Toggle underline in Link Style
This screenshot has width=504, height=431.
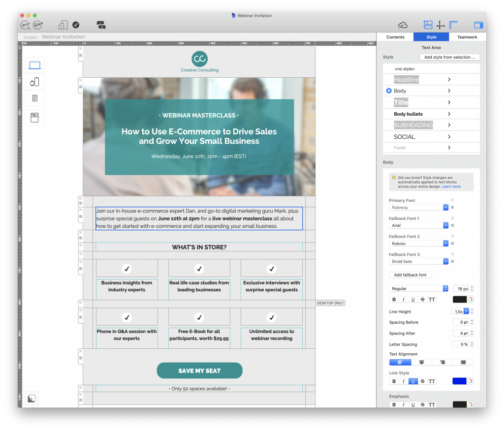[413, 381]
